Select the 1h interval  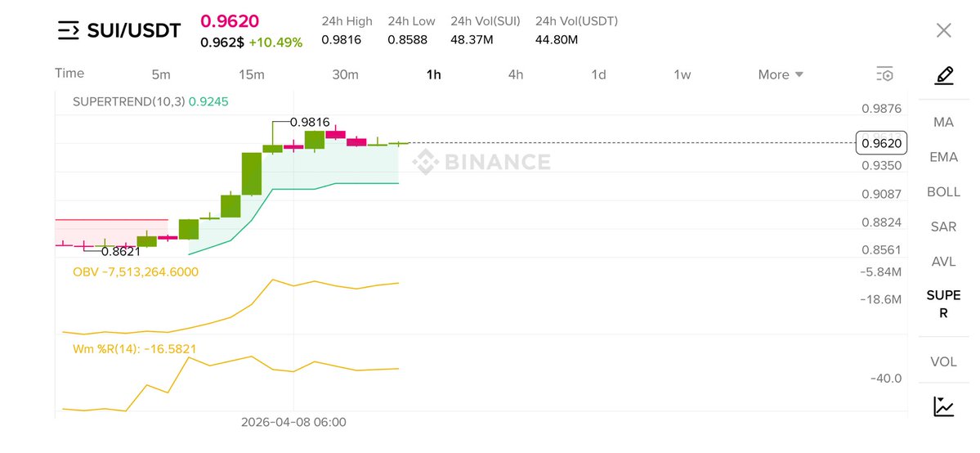tap(434, 75)
